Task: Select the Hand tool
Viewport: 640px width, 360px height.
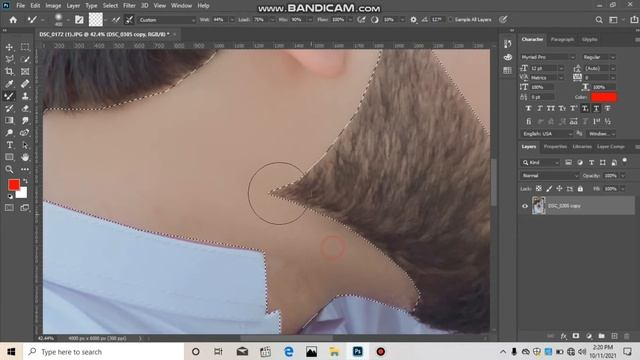Action: click(25, 157)
